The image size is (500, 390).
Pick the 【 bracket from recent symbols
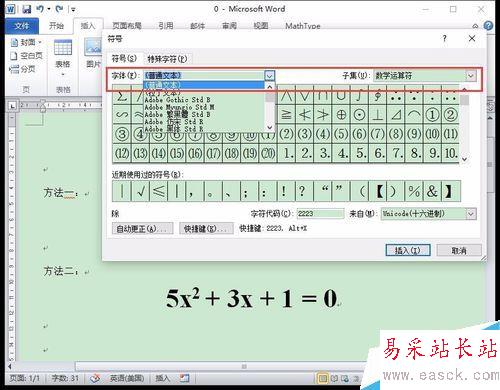coord(378,191)
